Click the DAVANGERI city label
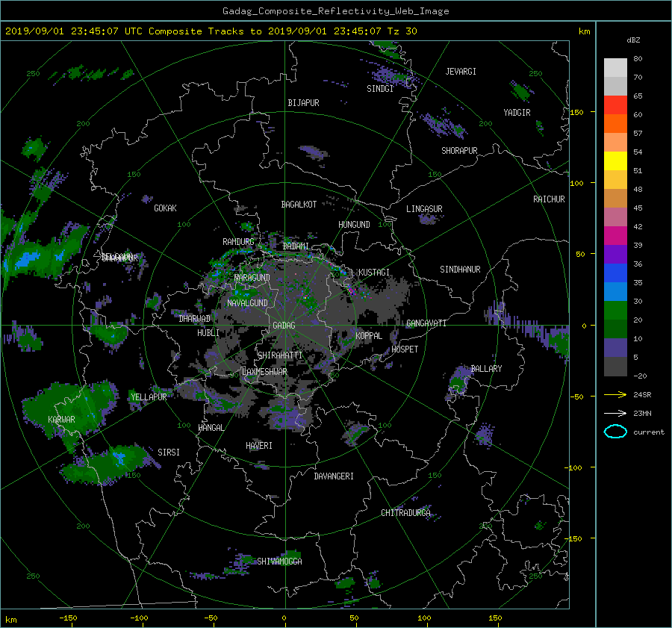This screenshot has width=672, height=628. coord(334,476)
